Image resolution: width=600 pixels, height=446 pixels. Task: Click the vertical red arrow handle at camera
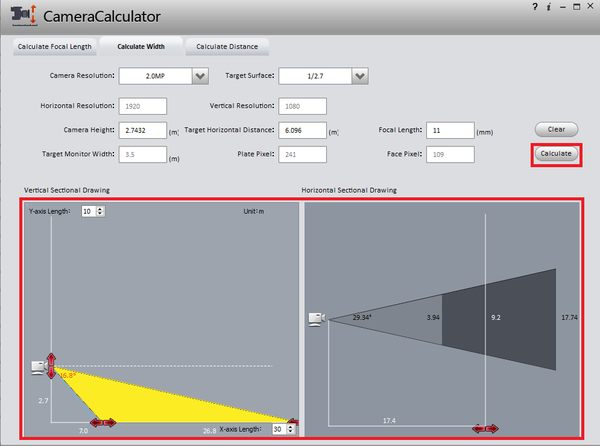[x=51, y=366]
